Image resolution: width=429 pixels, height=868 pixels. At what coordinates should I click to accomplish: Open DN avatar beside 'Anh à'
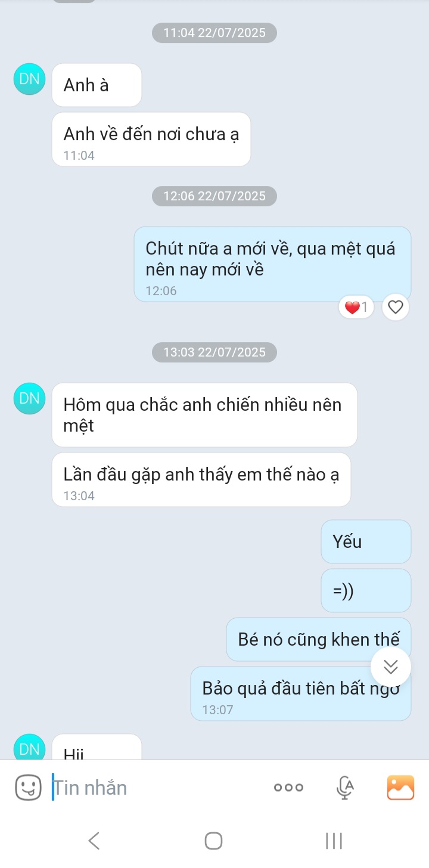[x=29, y=80]
